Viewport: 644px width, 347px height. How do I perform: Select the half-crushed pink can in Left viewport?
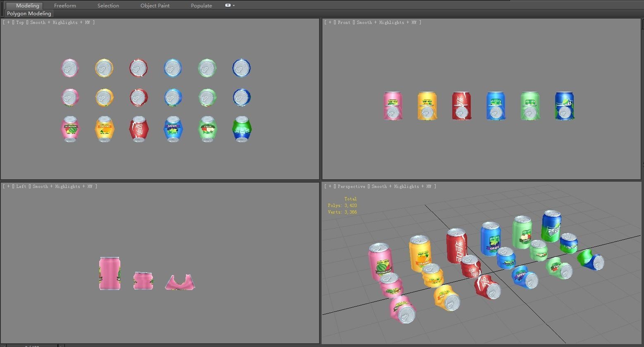point(143,281)
